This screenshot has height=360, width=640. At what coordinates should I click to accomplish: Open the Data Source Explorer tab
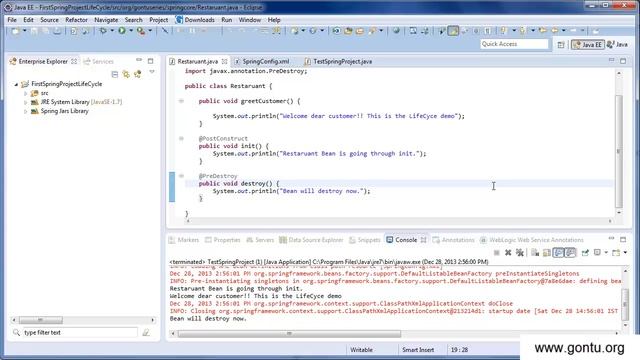311,240
